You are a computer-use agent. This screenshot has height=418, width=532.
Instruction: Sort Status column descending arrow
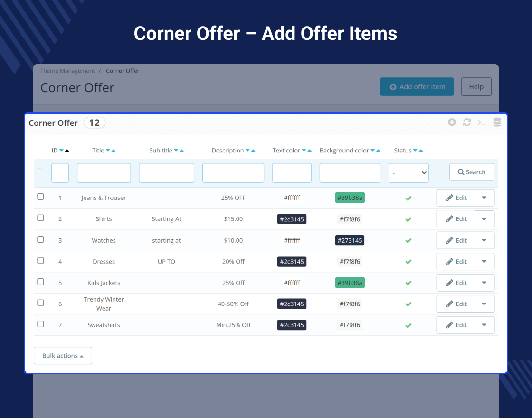(x=415, y=150)
